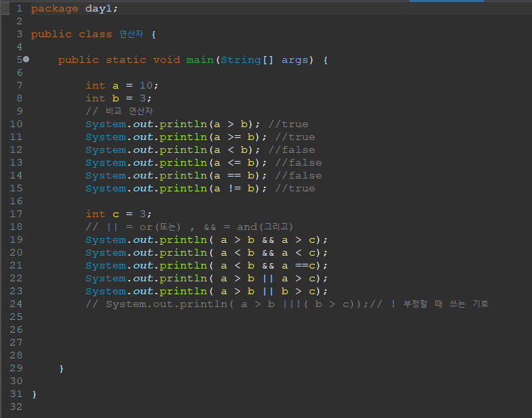Click the blue marker beside line number 1
Image resolution: width=532 pixels, height=418 pixels.
tap(5, 8)
